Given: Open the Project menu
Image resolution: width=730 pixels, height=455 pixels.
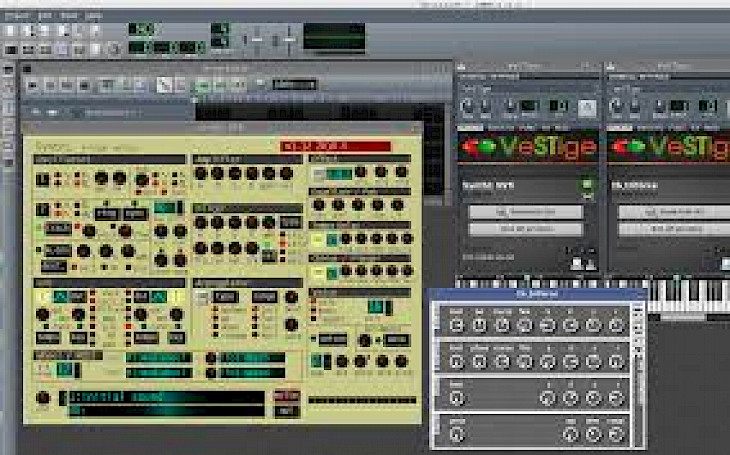Looking at the screenshot, I should pyautogui.click(x=17, y=16).
